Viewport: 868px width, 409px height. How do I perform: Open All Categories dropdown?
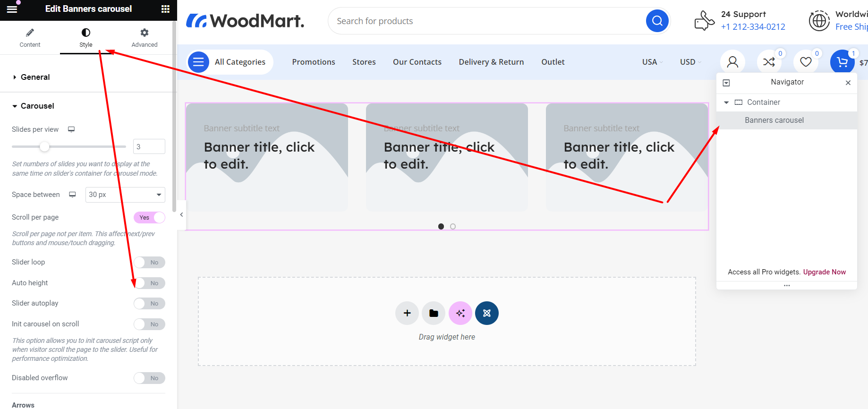tap(230, 62)
